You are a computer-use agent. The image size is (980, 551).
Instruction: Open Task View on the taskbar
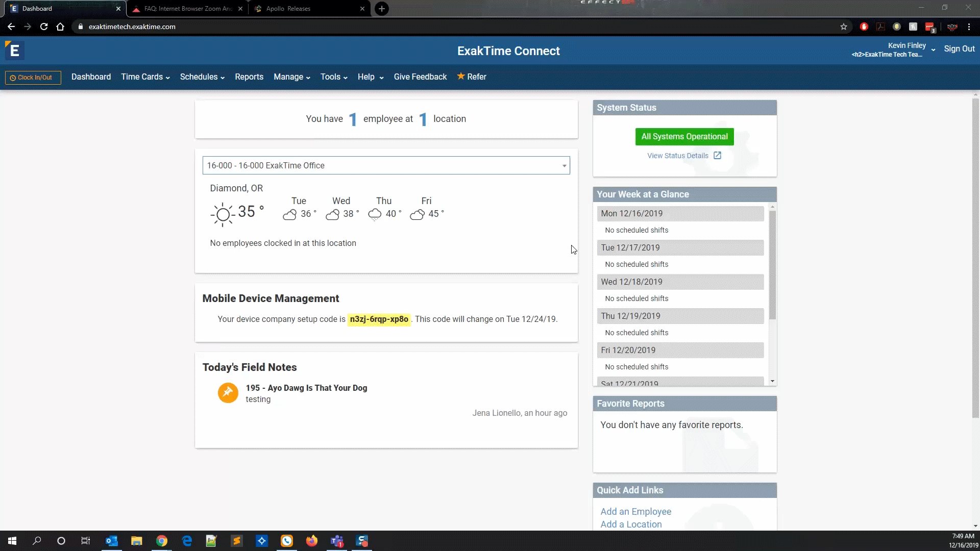click(x=86, y=541)
